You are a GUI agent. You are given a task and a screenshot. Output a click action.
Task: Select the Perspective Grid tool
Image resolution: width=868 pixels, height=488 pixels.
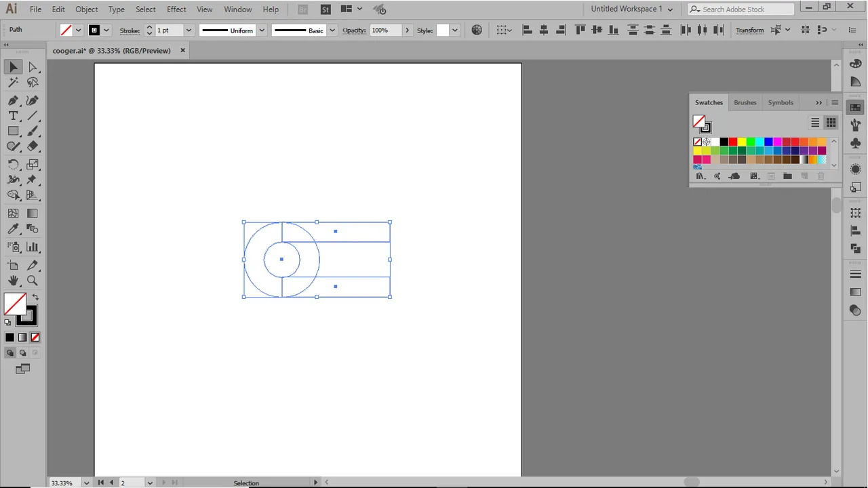tap(33, 195)
